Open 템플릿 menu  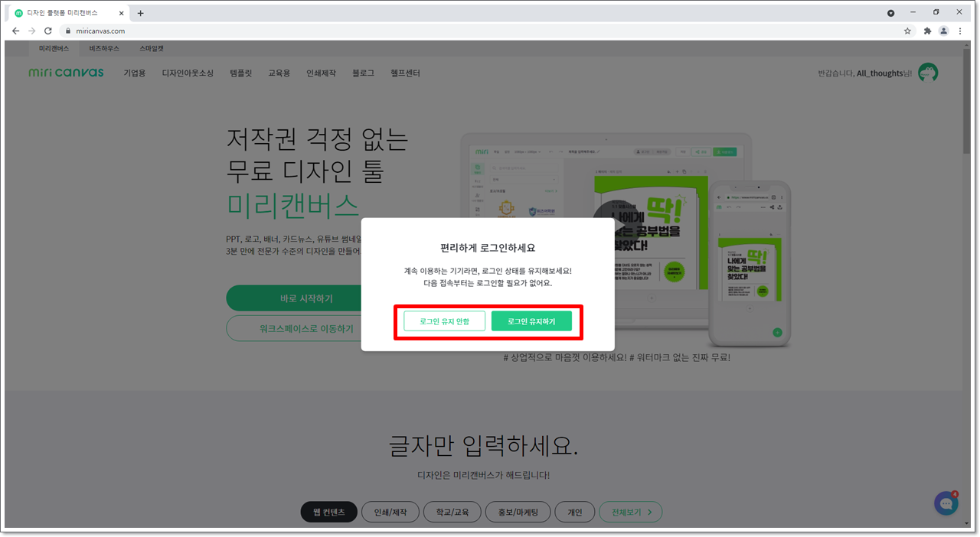tap(240, 73)
